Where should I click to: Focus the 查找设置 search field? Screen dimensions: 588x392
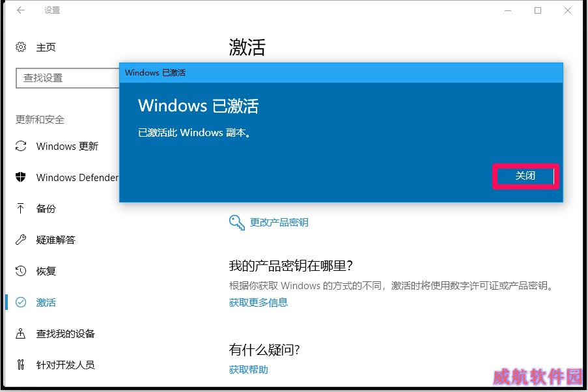(68, 78)
